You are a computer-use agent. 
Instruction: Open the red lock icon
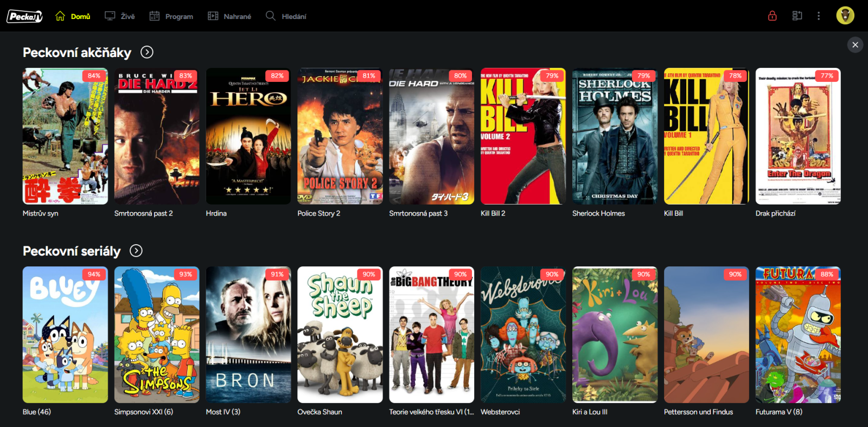click(772, 16)
